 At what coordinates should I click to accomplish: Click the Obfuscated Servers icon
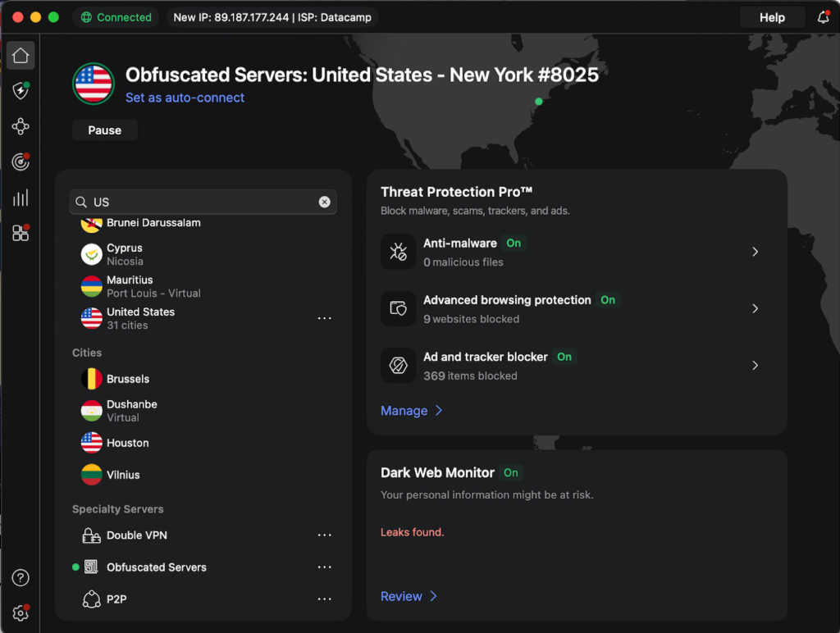[x=91, y=567]
